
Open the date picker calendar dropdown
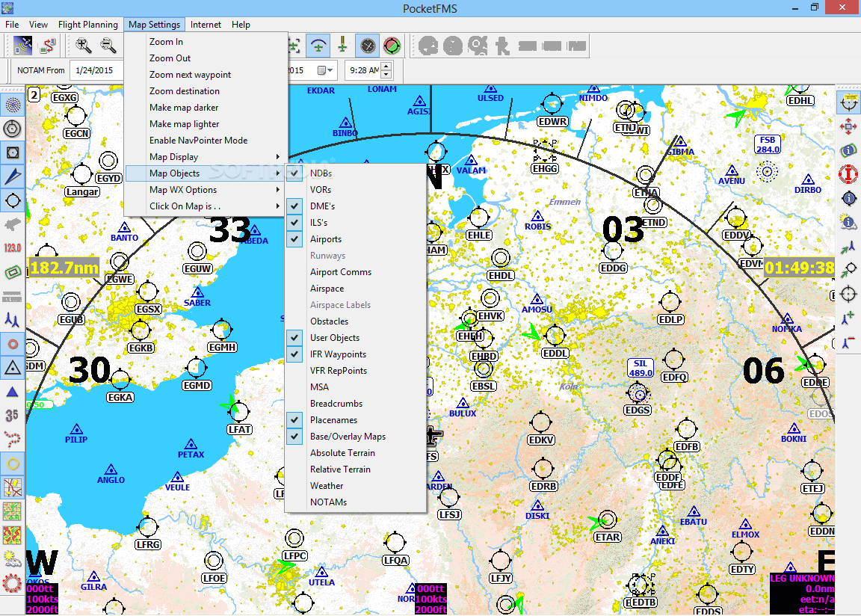point(326,70)
